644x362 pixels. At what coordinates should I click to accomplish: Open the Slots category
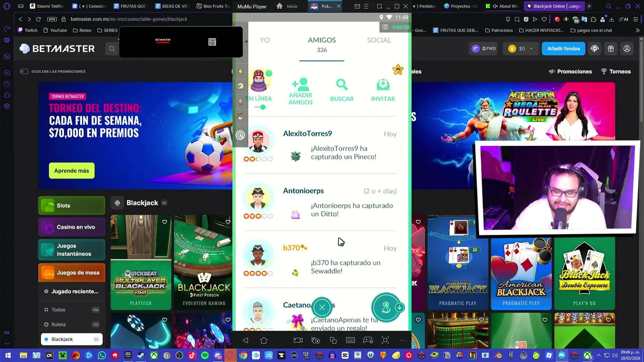pos(71,206)
